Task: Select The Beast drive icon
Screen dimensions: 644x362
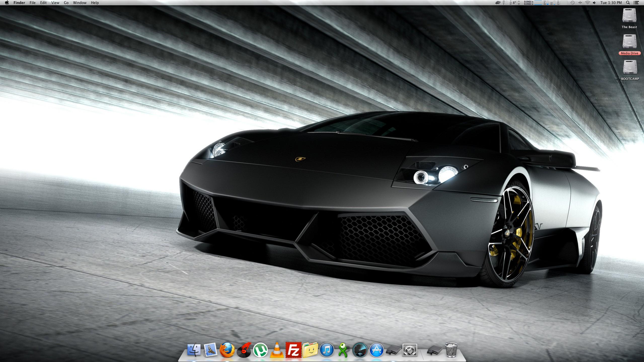Action: point(629,16)
